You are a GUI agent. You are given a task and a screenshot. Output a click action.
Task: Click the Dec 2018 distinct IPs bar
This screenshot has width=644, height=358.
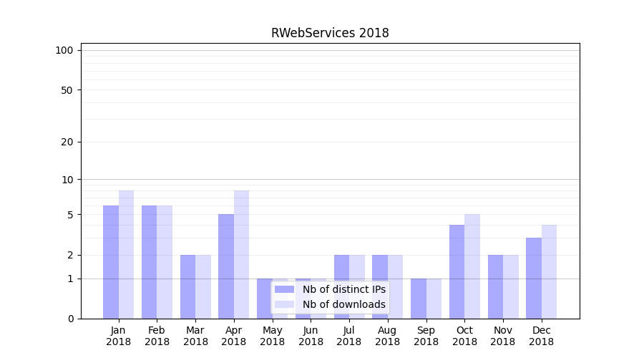(x=534, y=278)
